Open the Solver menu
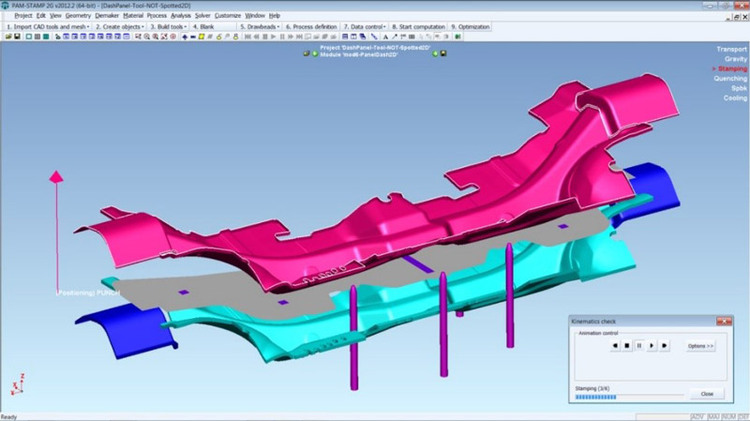750x421 pixels. [x=203, y=16]
